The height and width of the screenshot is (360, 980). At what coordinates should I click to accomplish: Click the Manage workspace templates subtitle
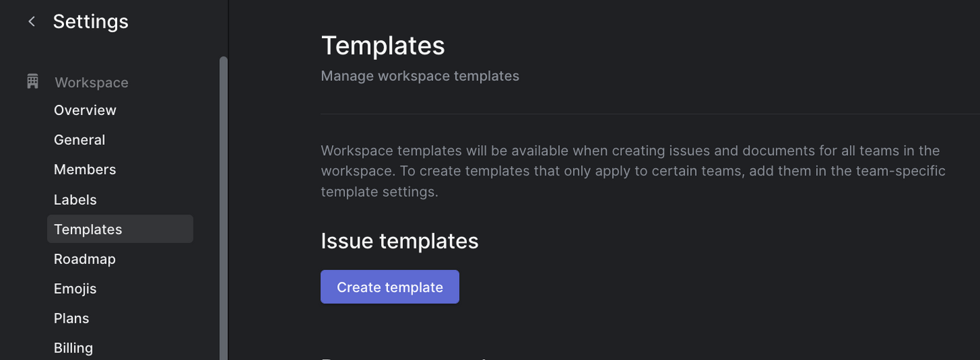(420, 76)
